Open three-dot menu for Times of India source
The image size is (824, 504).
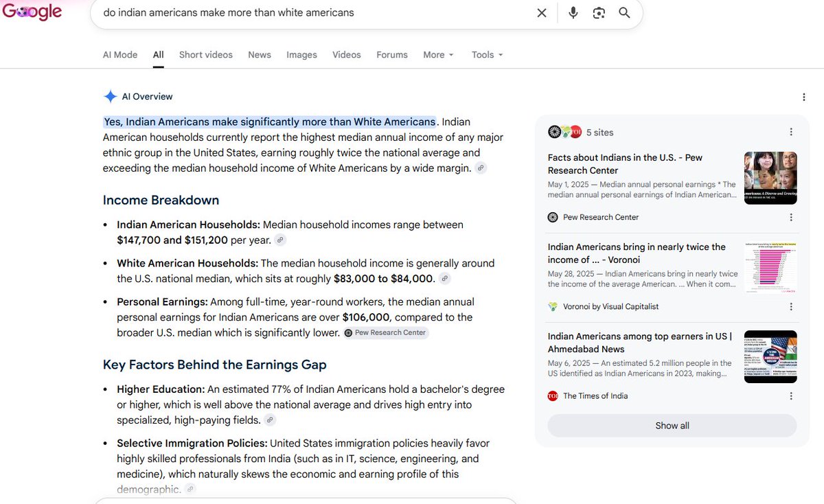[791, 396]
